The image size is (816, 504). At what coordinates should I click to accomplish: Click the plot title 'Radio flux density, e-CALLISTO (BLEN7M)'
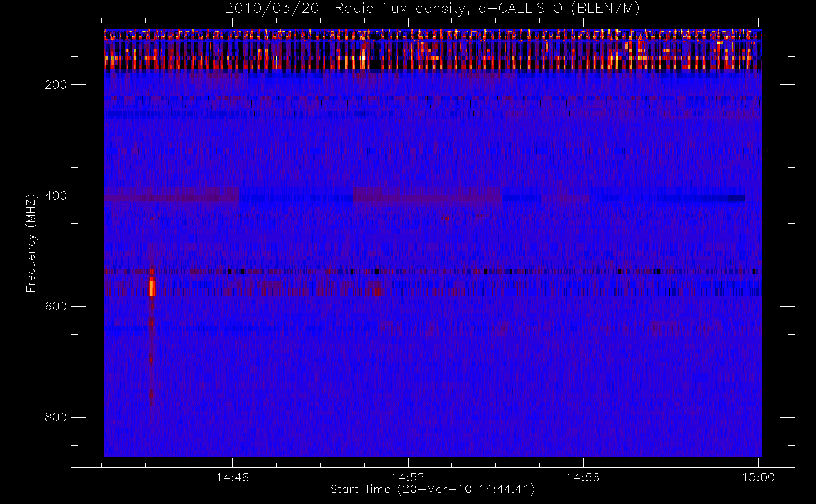click(x=487, y=9)
